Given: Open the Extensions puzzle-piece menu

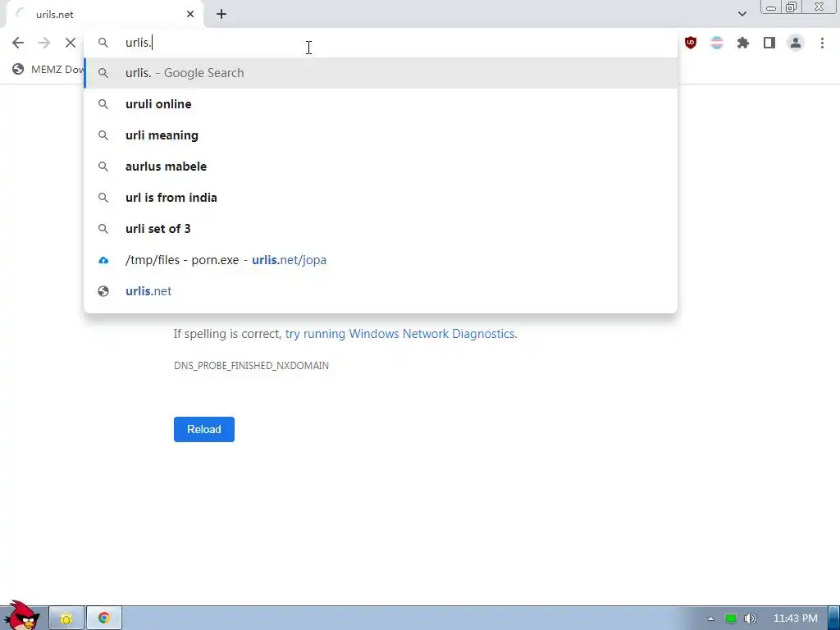Looking at the screenshot, I should pos(743,43).
